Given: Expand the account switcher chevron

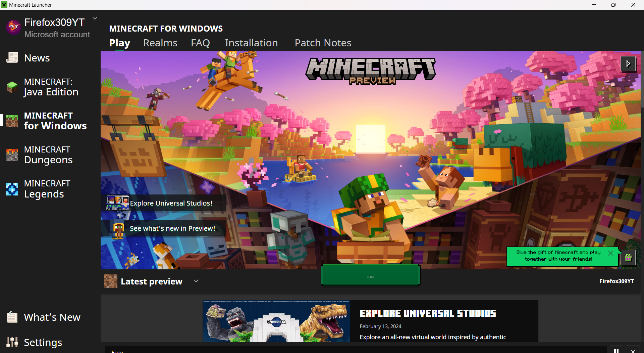Looking at the screenshot, I should [x=95, y=18].
